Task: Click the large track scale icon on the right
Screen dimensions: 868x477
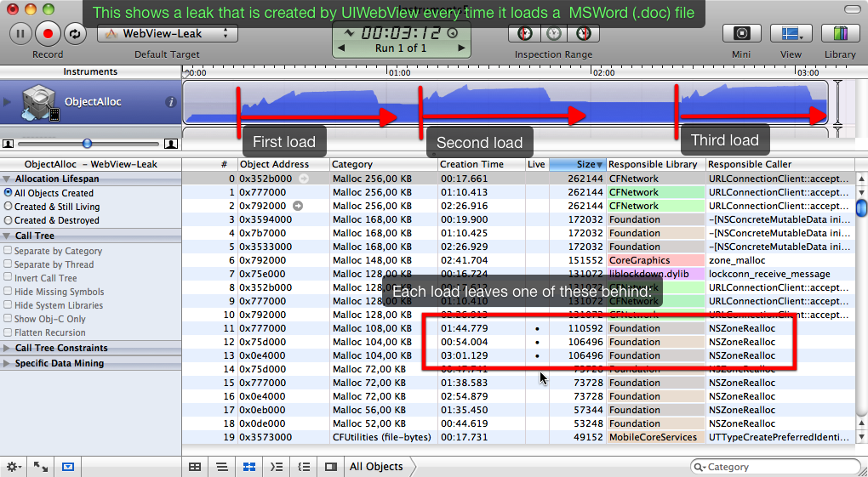Action: tap(171, 144)
